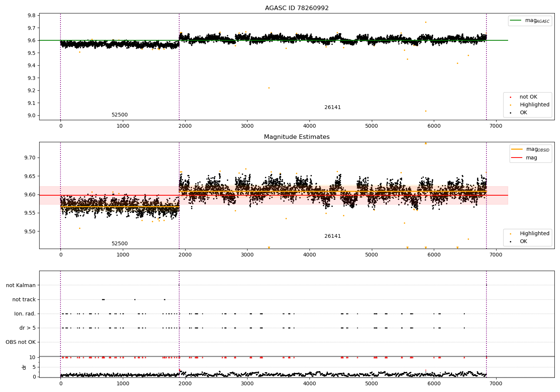Click 'Highlighted' legend entry in middle plot

535,234
